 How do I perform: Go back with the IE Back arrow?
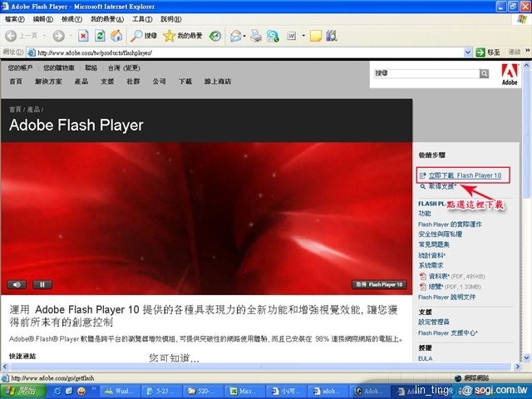[x=11, y=36]
